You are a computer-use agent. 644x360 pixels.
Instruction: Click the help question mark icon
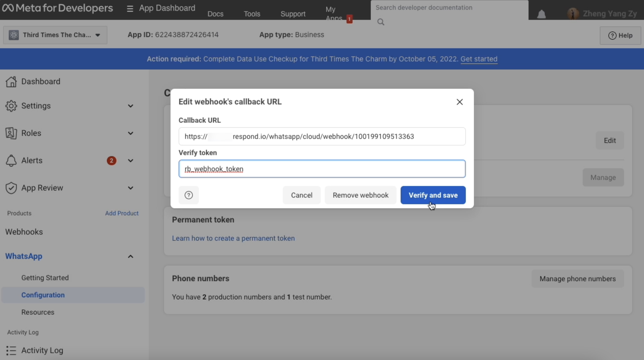(x=188, y=195)
